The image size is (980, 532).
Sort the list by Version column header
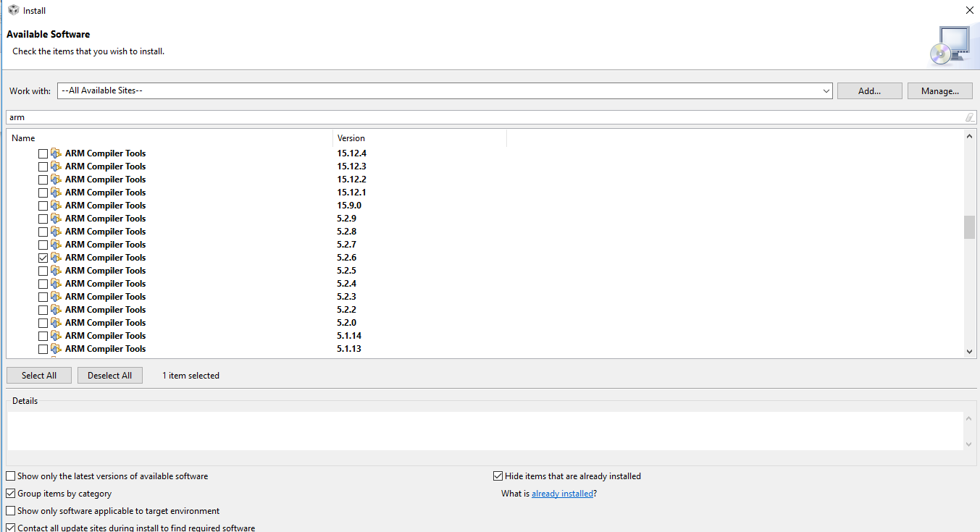(419, 138)
